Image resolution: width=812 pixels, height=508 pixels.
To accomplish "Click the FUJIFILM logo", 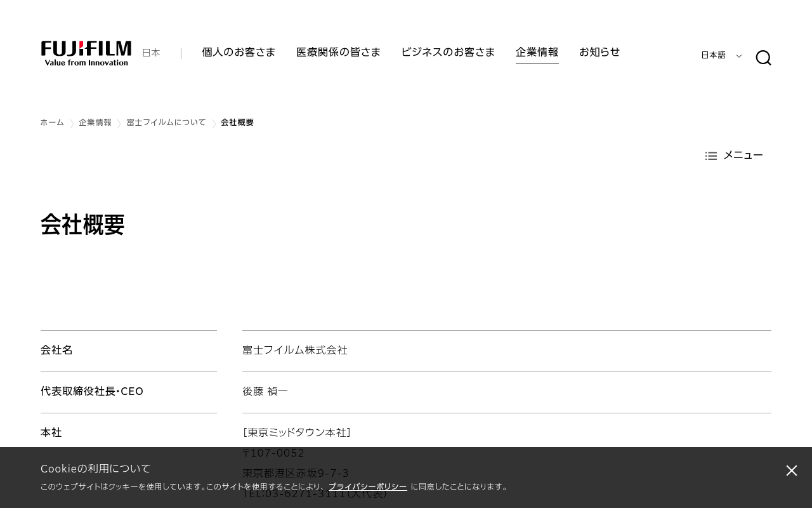I will point(86,53).
